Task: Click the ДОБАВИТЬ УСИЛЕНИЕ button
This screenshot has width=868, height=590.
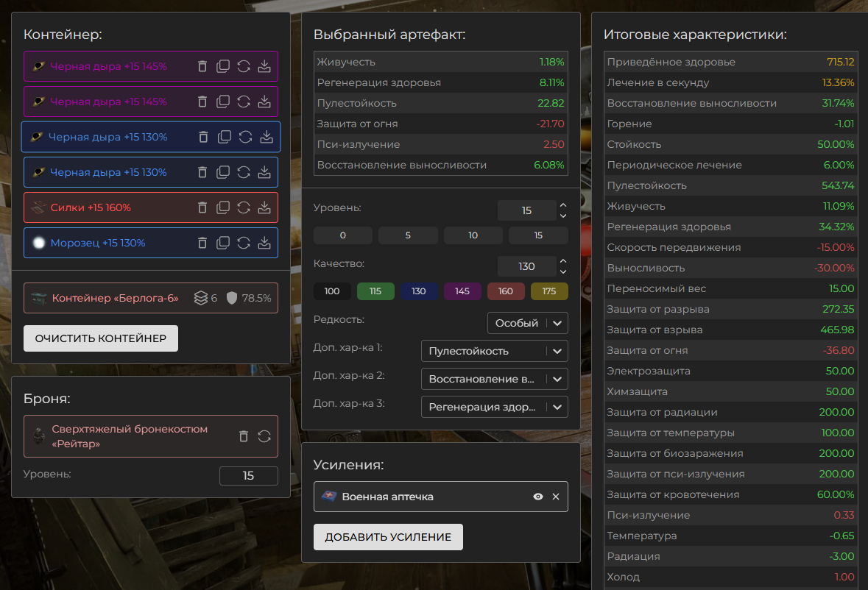Action: click(388, 537)
